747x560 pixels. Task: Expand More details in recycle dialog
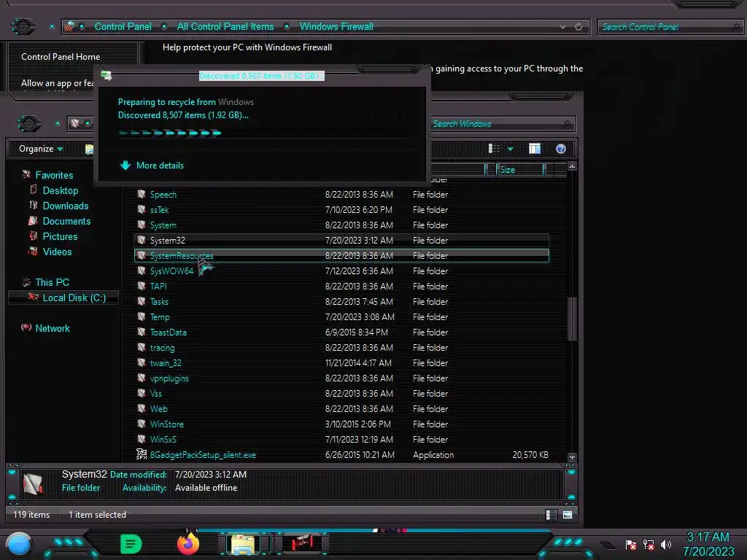[x=152, y=166]
